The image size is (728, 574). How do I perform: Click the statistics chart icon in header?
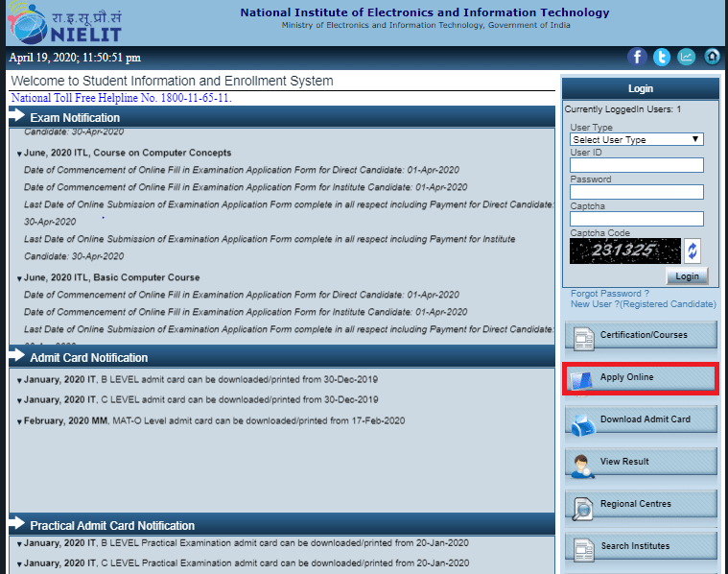coord(686,58)
